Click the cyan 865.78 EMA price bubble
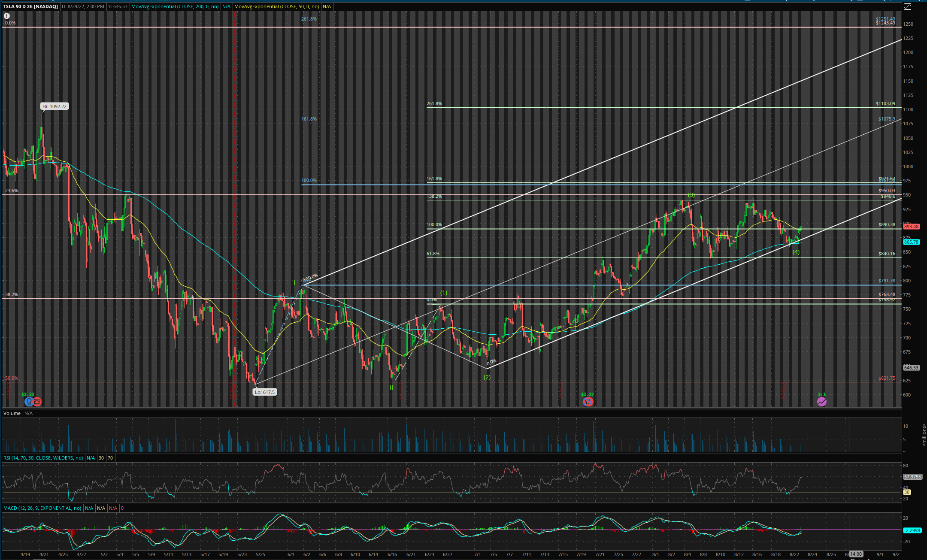Image resolution: width=927 pixels, height=560 pixels. tap(911, 242)
